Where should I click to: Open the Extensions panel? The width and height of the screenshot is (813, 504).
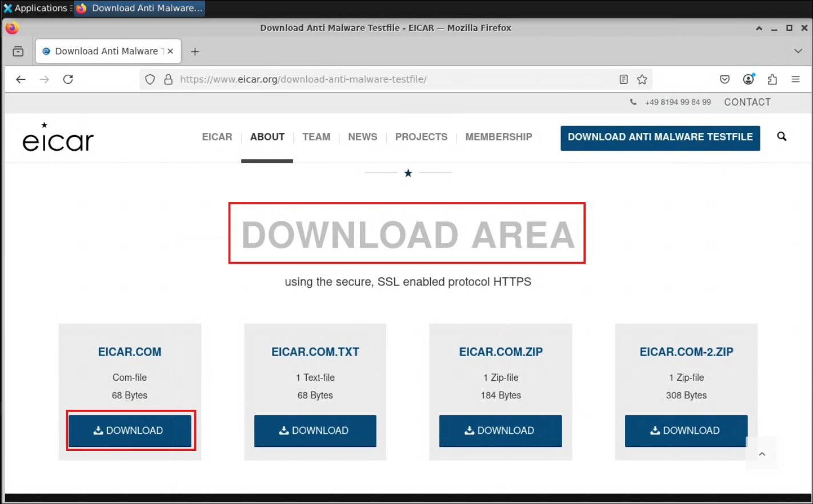tap(772, 79)
